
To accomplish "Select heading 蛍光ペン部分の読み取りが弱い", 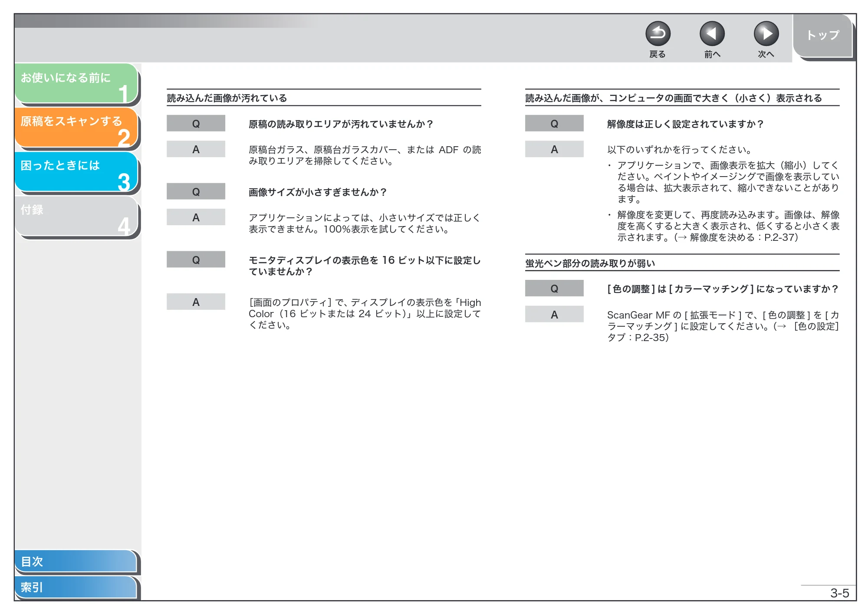I will [x=590, y=263].
